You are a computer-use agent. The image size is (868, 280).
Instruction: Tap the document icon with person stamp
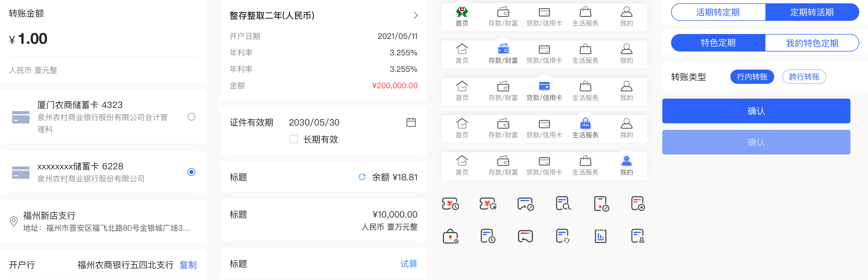point(638,236)
